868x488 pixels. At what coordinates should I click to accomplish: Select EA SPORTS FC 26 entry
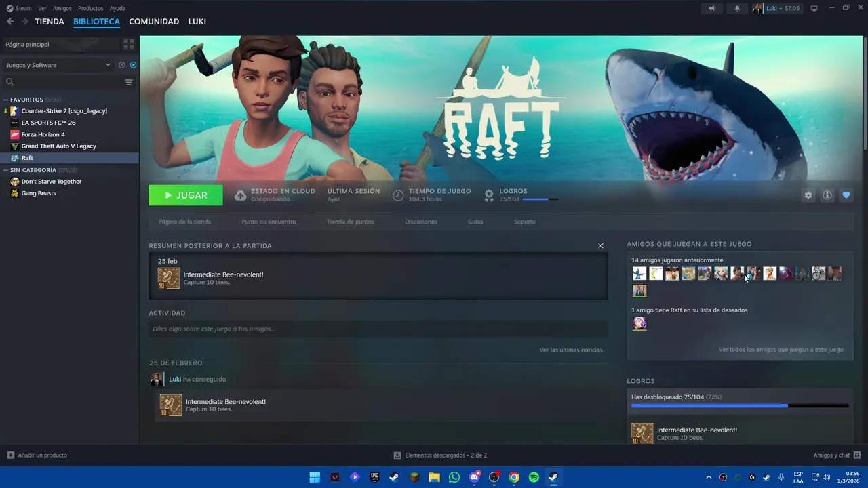(x=48, y=123)
